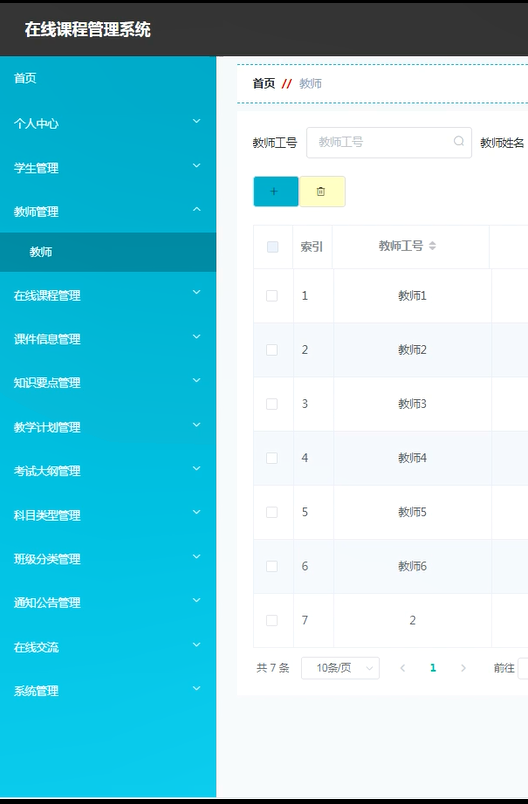Go to next page arrow
The height and width of the screenshot is (804, 528).
tap(463, 668)
